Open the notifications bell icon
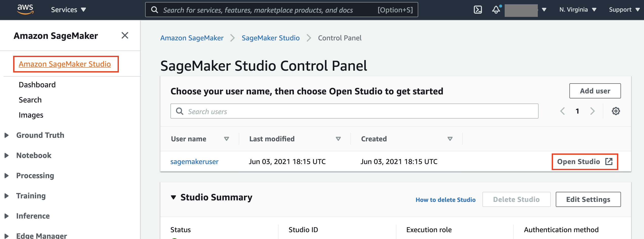The image size is (644, 239). tap(496, 10)
